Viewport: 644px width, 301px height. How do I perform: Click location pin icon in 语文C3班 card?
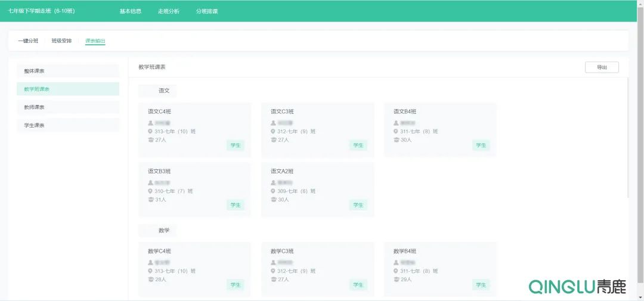tap(273, 132)
